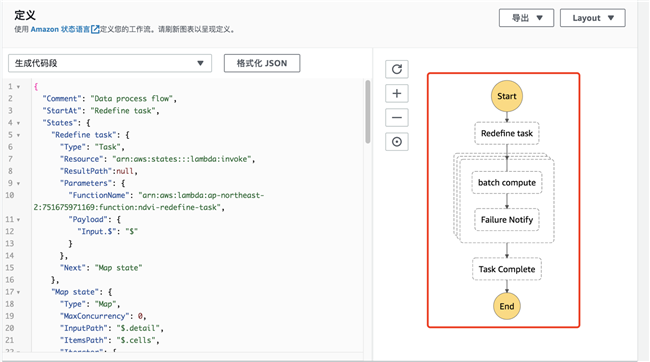Open the external link icon beside Amazon 状态语言
650x362 pixels.
point(95,29)
